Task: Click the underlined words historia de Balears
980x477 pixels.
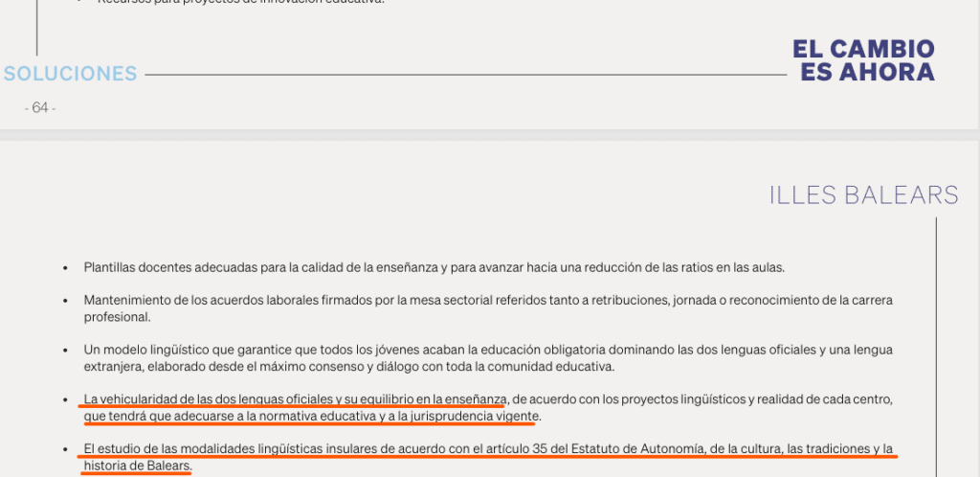Action: [x=137, y=466]
